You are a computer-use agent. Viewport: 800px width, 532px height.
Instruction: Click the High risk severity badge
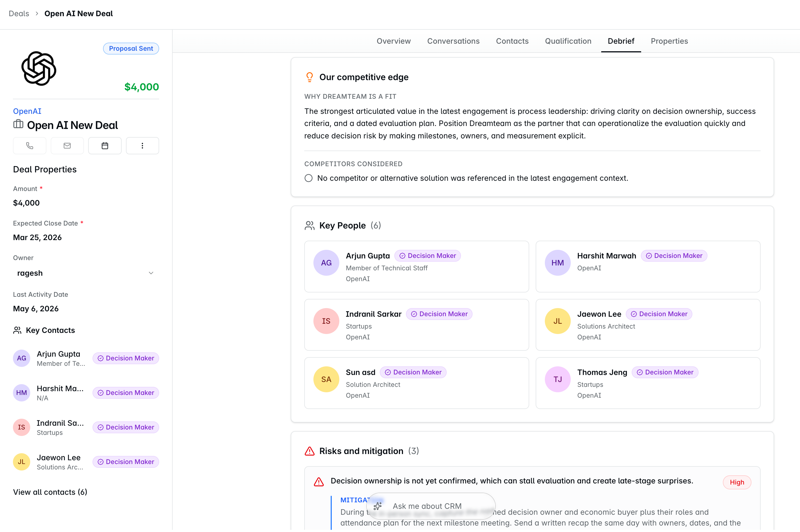737,482
